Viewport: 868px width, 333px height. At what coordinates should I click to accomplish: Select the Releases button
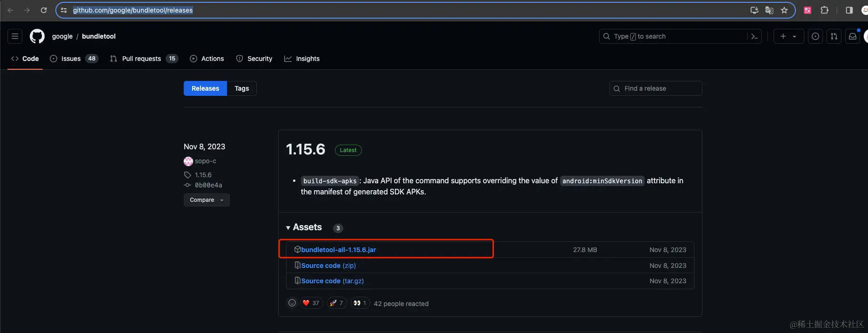click(205, 88)
